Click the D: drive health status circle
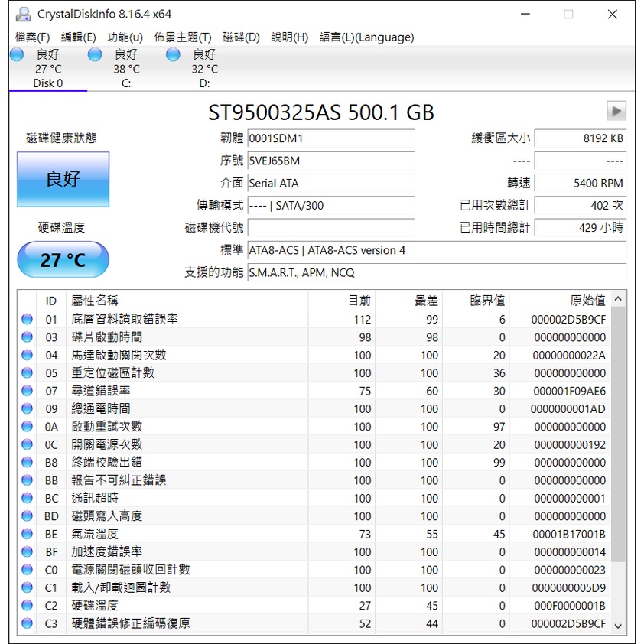The width and height of the screenshot is (644, 644). click(173, 54)
